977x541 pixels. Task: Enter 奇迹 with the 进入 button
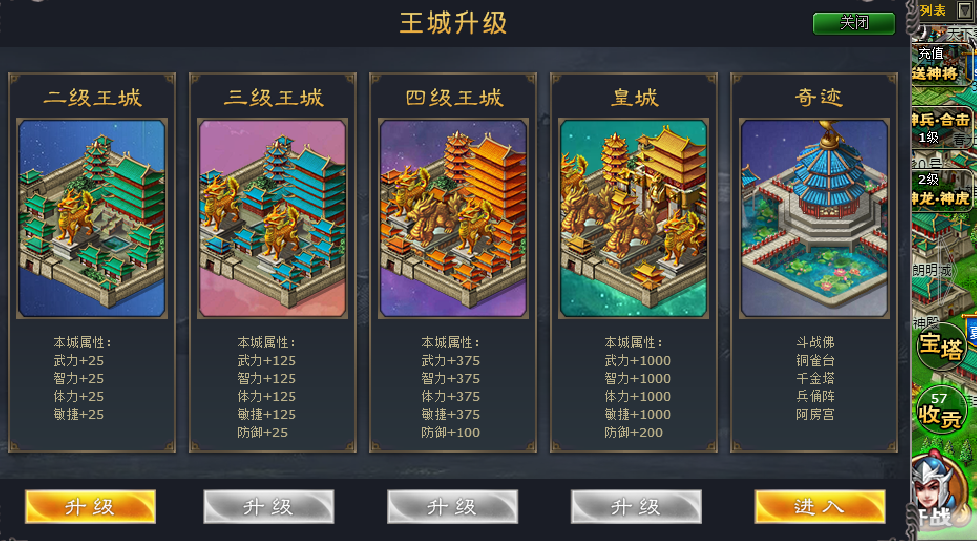pos(820,506)
